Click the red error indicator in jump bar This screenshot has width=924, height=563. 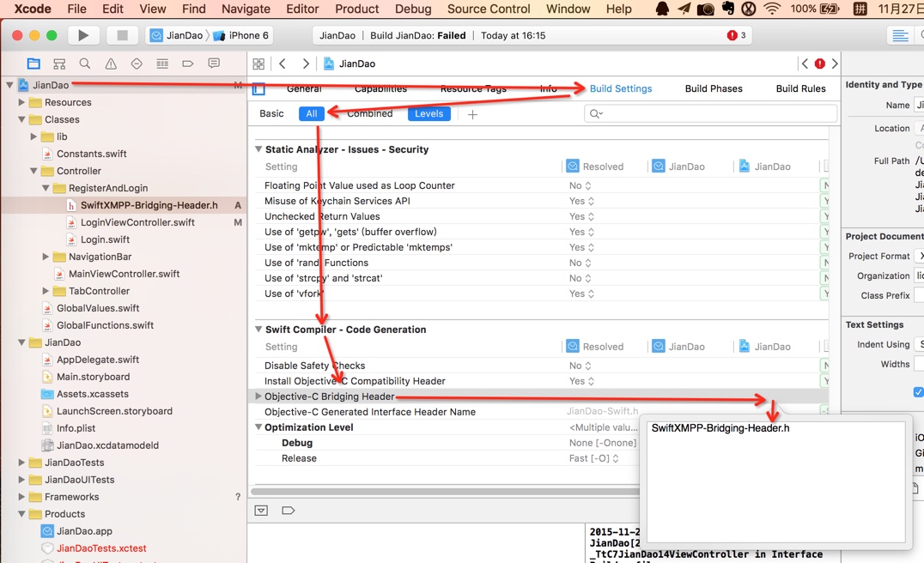click(820, 64)
